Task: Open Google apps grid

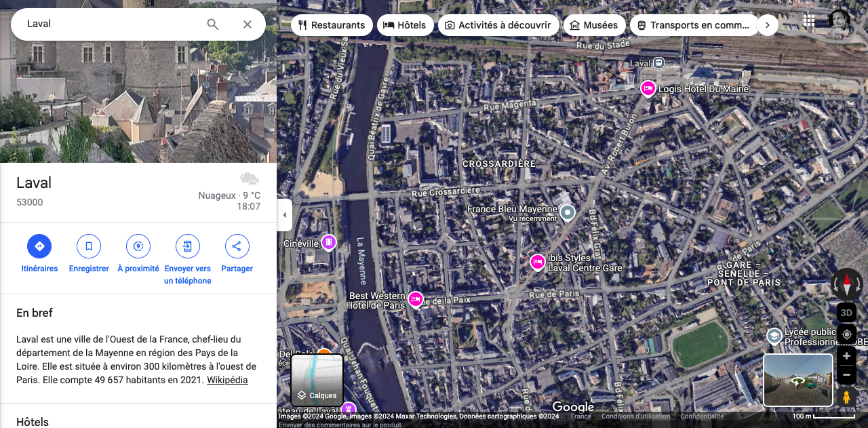Action: [x=809, y=20]
